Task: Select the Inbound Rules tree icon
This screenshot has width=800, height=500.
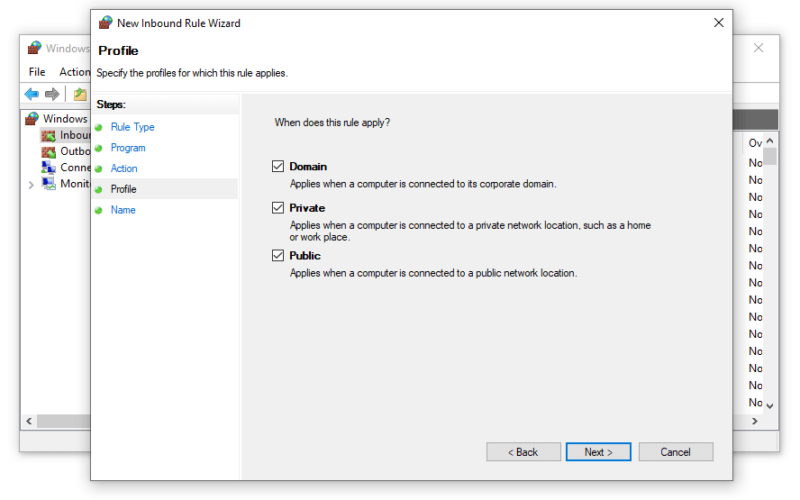Action: tap(48, 135)
